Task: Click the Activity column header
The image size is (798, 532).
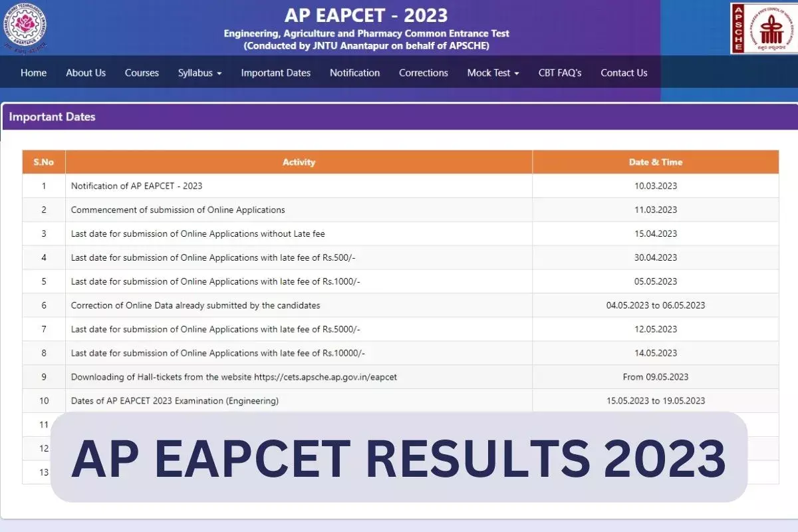Action: coord(299,162)
